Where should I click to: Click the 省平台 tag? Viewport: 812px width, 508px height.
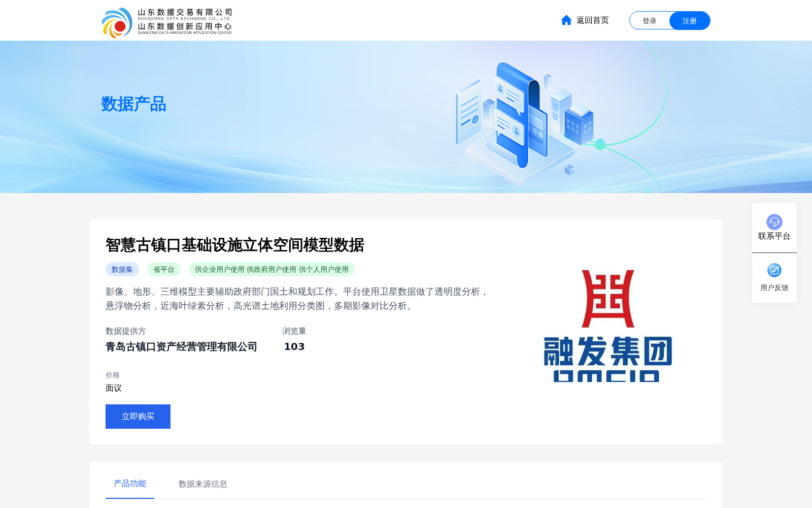(164, 269)
